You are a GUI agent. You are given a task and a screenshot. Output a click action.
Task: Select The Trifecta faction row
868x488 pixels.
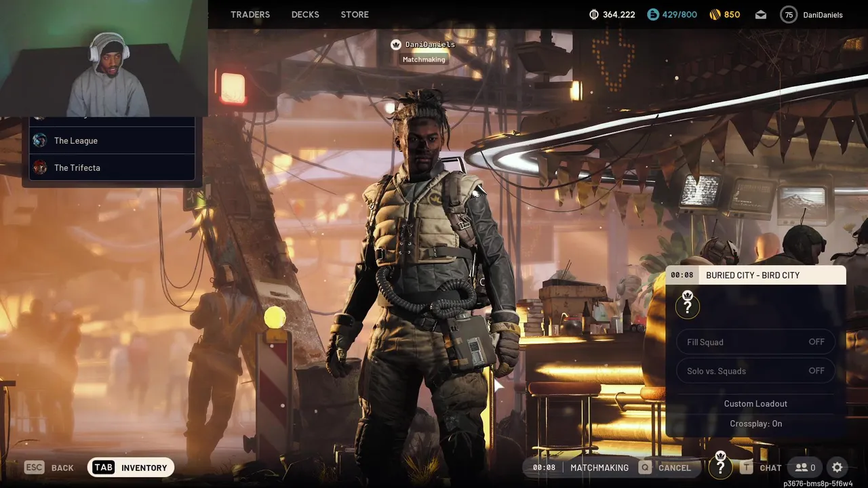(112, 167)
